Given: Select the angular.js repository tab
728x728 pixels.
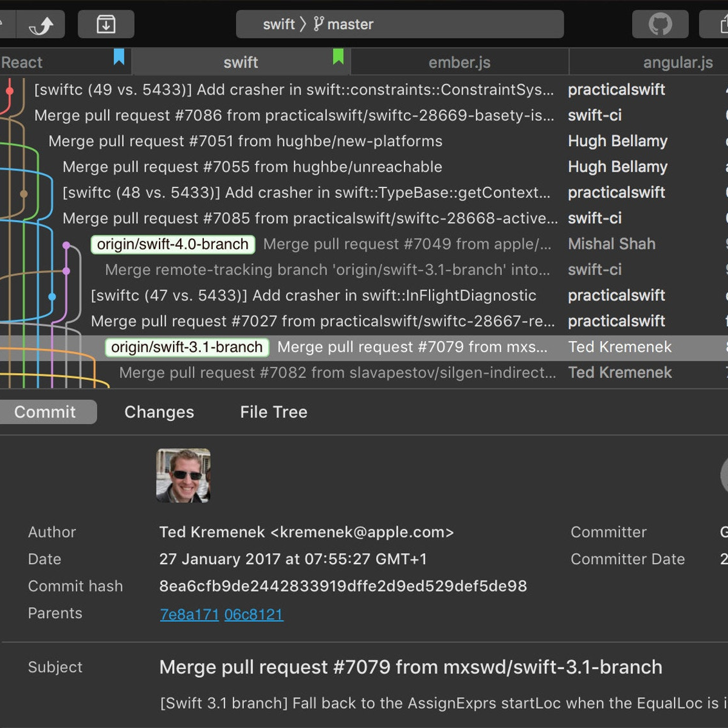Looking at the screenshot, I should [677, 61].
